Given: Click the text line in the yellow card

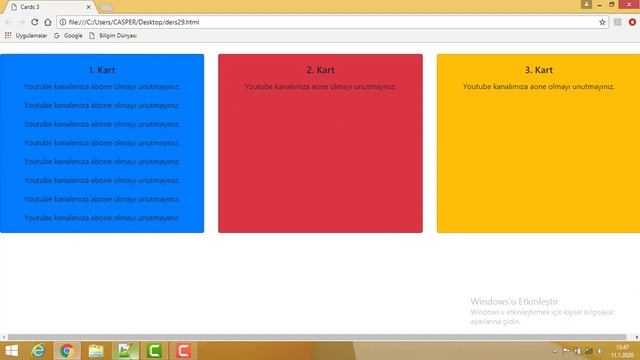Looking at the screenshot, I should tap(539, 87).
